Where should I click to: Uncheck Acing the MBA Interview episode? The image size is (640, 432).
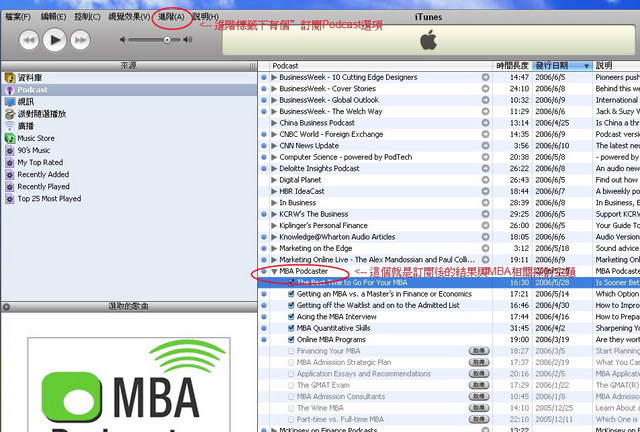tap(291, 317)
